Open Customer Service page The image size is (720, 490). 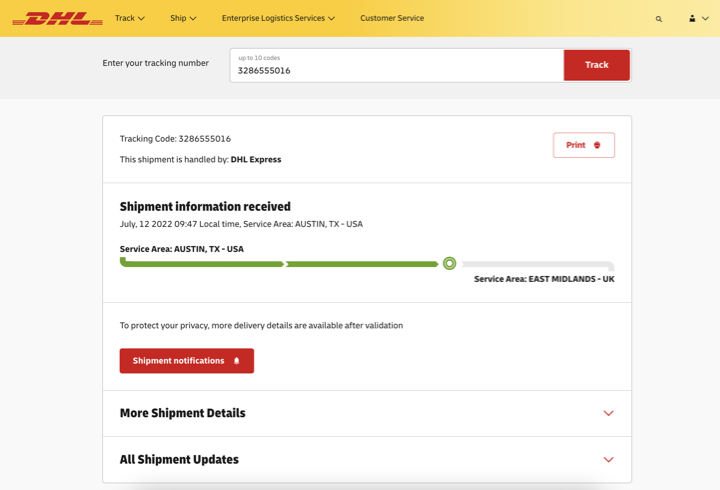(x=392, y=18)
